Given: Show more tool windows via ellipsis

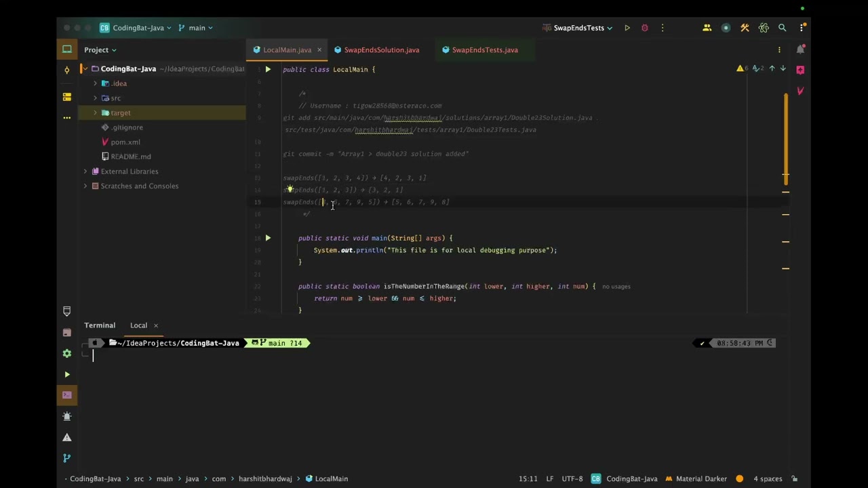Looking at the screenshot, I should pos(66,117).
